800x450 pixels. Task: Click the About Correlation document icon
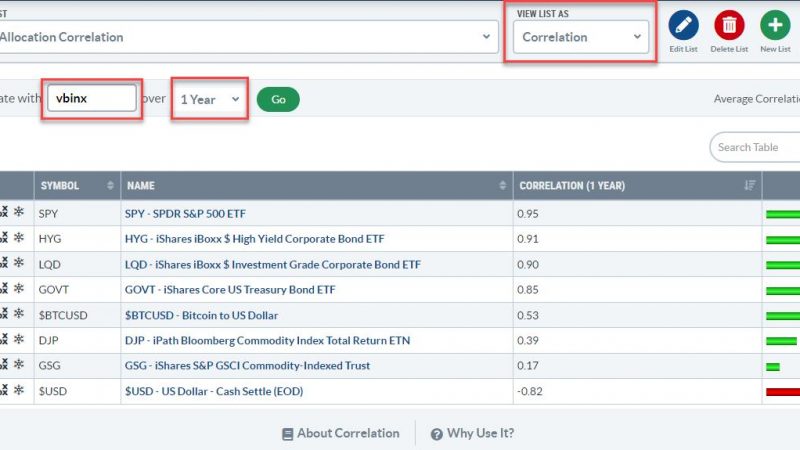click(288, 434)
